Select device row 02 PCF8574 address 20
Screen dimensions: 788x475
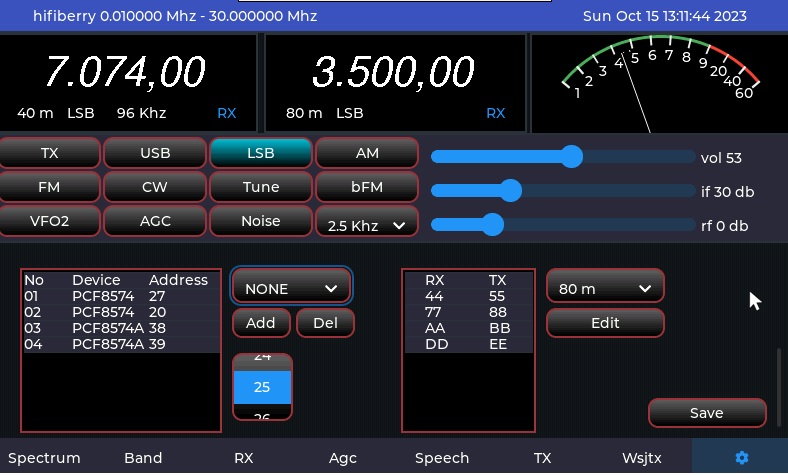coord(121,312)
